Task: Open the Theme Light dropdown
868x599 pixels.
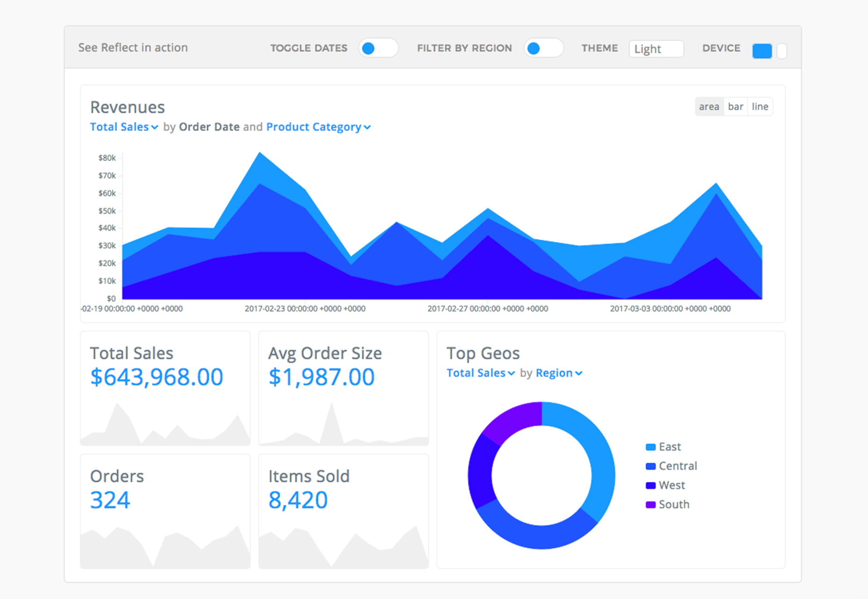Action: [x=656, y=49]
